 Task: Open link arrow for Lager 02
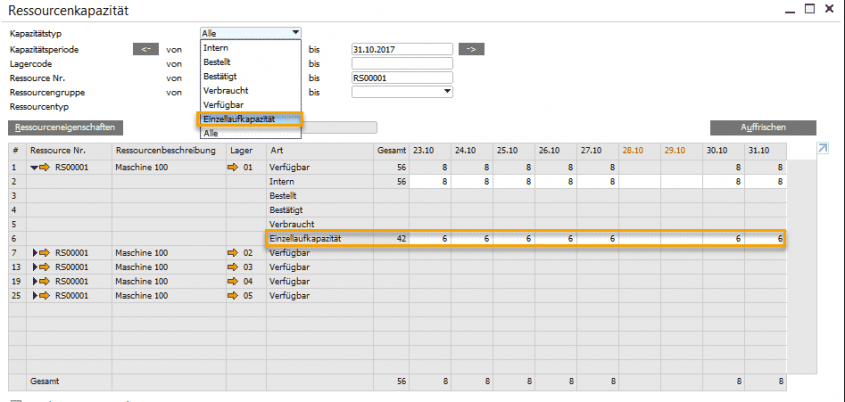(x=232, y=253)
